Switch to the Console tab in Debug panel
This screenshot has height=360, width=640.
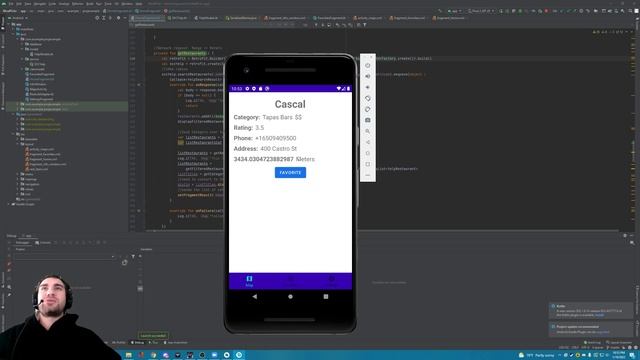[43, 243]
